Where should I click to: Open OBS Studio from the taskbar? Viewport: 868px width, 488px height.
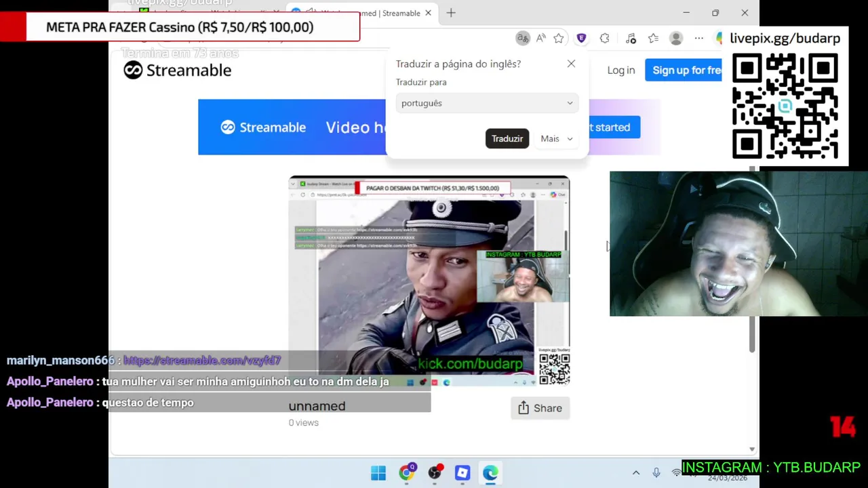pos(435,472)
